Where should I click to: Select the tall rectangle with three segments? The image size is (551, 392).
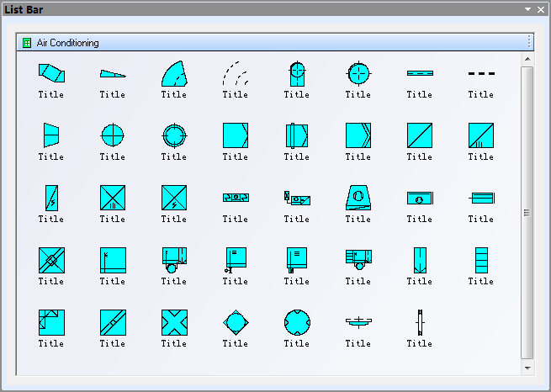click(480, 260)
